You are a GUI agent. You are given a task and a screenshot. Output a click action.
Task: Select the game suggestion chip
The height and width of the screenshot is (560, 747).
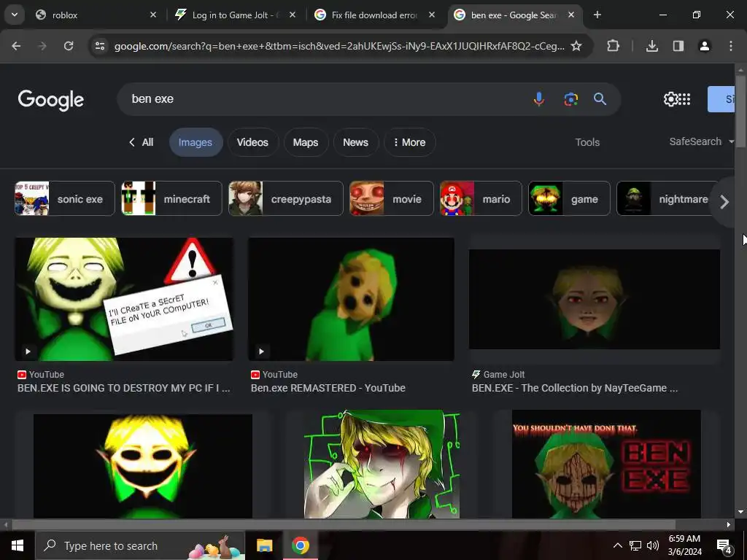pyautogui.click(x=569, y=198)
